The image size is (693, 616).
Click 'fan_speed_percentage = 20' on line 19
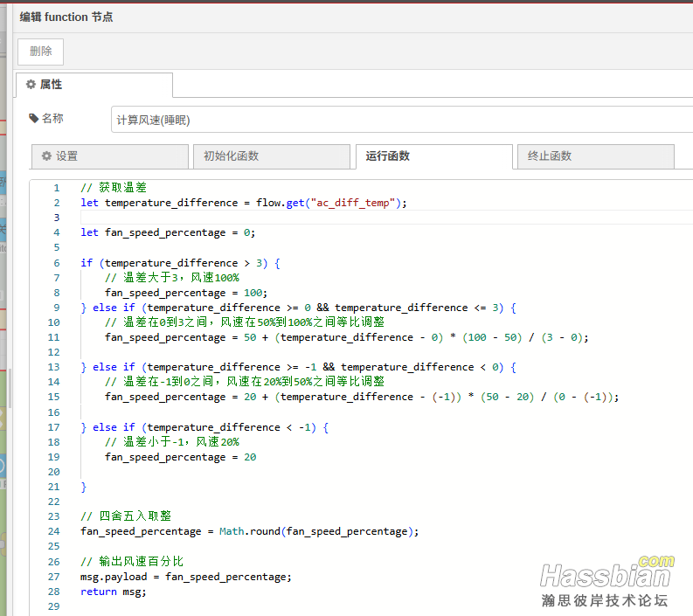coord(180,457)
